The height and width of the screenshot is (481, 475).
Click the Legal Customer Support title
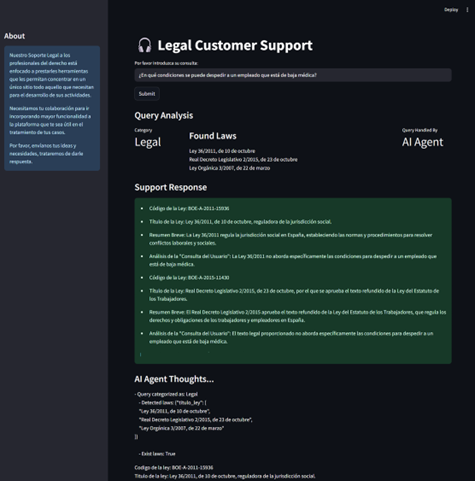point(235,45)
